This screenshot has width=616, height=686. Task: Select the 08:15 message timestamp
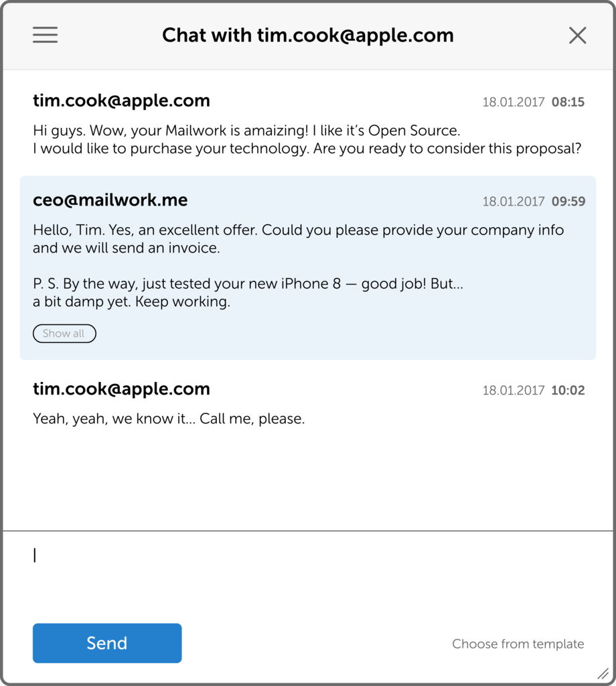click(x=568, y=102)
